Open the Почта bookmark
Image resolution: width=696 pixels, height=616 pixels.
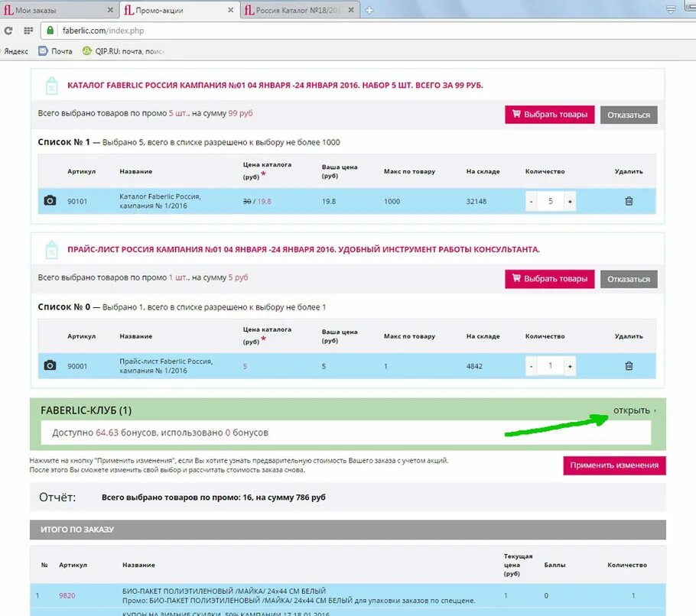click(56, 51)
